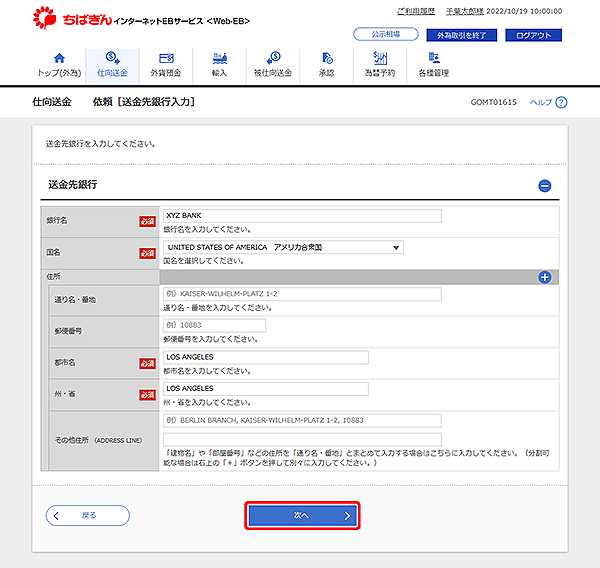Focus the 都市名 input field
The image size is (600, 568).
(266, 357)
